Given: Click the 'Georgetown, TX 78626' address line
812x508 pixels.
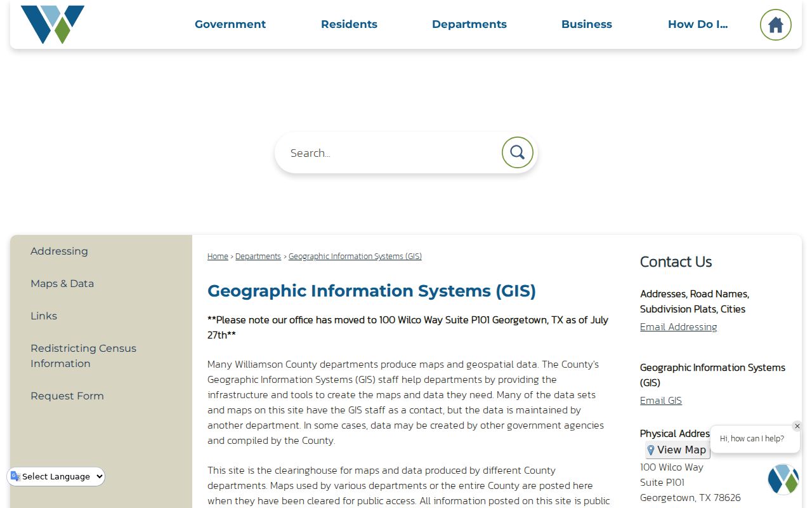Looking at the screenshot, I should click(690, 498).
